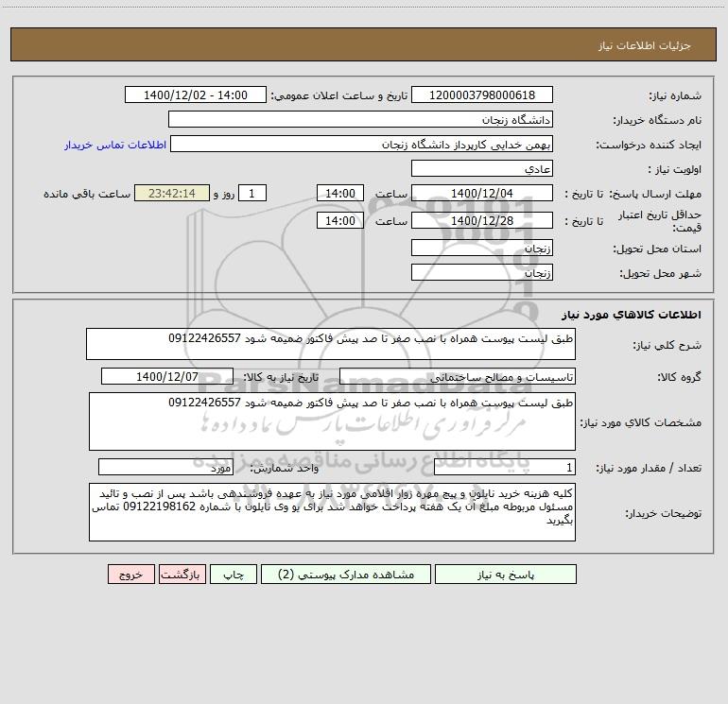728x704 pixels.
Task: Click the price validity time 14:00 field
Action: pos(339,220)
